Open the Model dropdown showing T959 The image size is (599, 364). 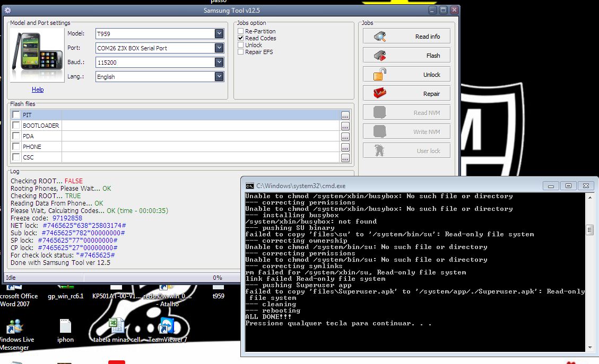pyautogui.click(x=219, y=33)
